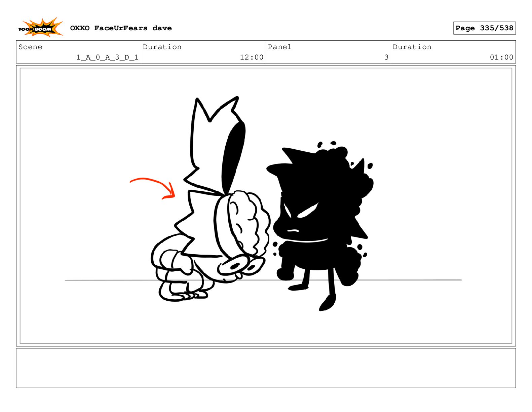Select the scene duration value '12:00'

(x=252, y=57)
